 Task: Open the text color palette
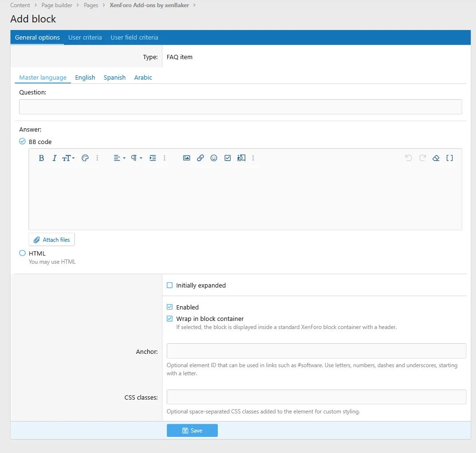pos(85,158)
